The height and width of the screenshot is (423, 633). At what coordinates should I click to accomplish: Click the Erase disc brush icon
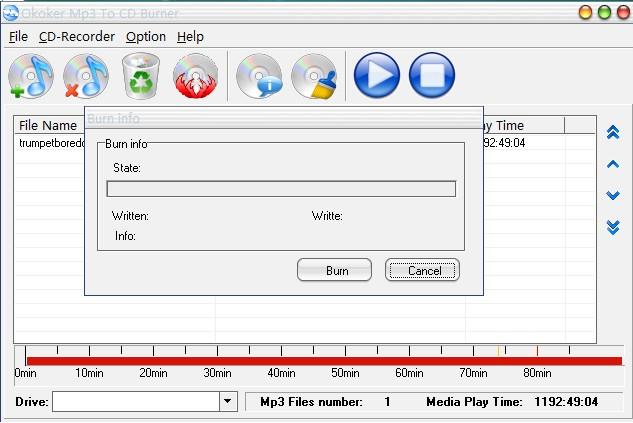point(314,76)
